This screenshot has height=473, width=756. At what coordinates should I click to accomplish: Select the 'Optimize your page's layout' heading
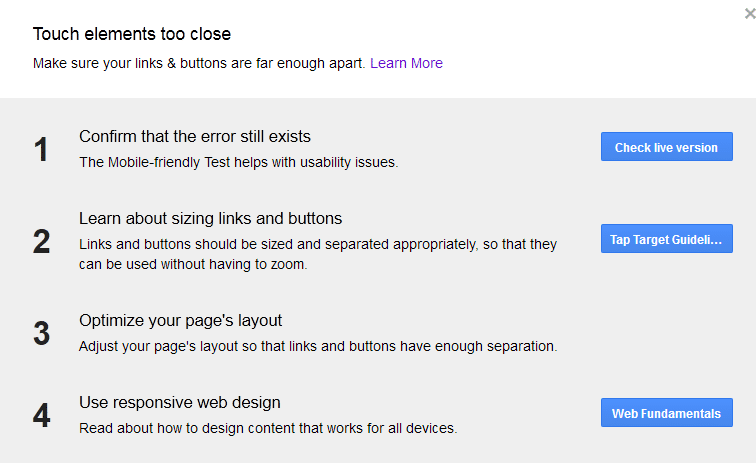point(180,321)
